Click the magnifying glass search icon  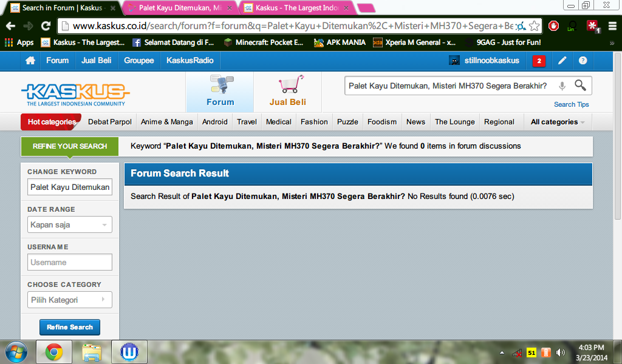click(x=580, y=85)
